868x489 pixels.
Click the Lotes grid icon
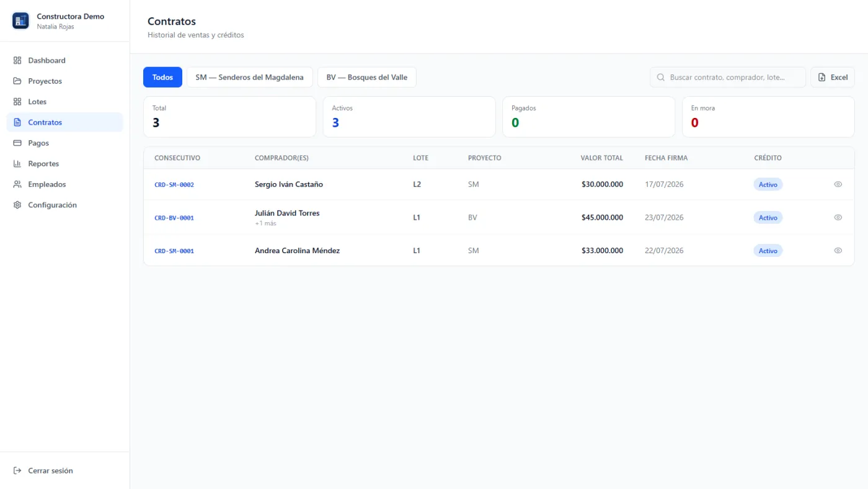tap(17, 102)
